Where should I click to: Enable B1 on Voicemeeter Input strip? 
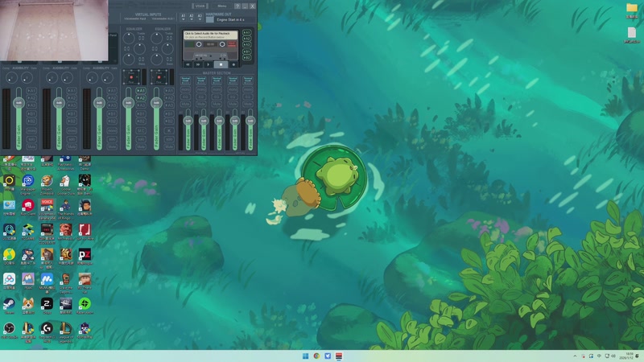click(141, 113)
